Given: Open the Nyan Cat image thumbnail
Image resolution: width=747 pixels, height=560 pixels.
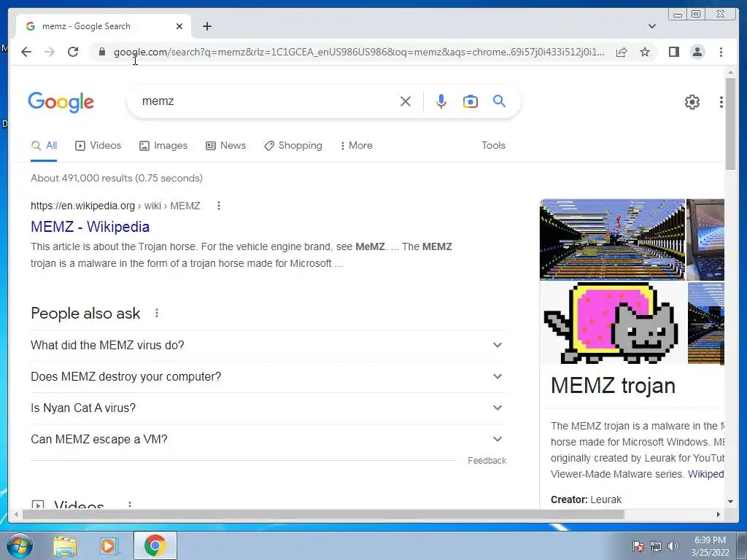Looking at the screenshot, I should (612, 323).
